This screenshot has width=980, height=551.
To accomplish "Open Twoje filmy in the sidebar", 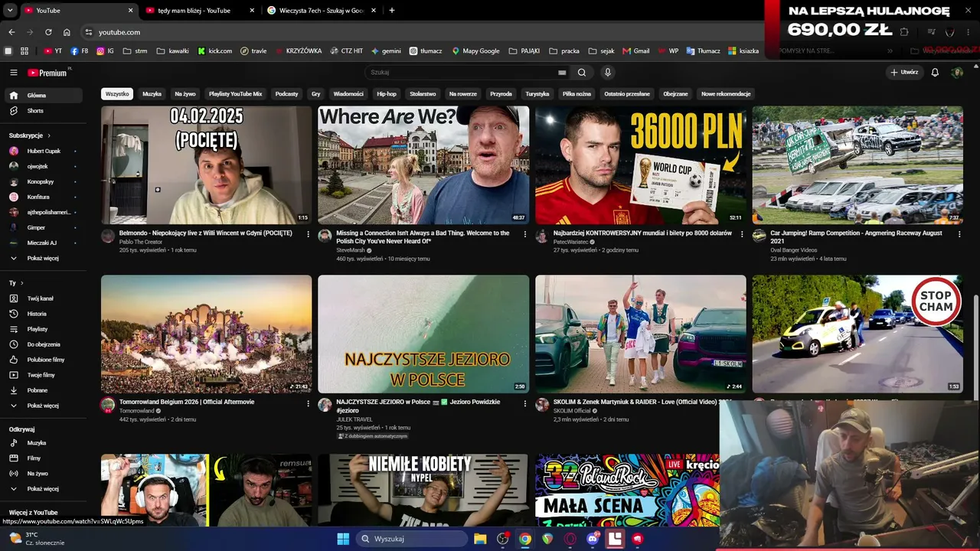I will coord(43,375).
